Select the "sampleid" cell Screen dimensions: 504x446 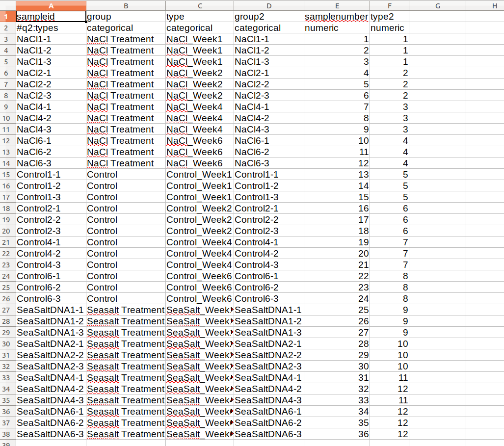click(51, 17)
